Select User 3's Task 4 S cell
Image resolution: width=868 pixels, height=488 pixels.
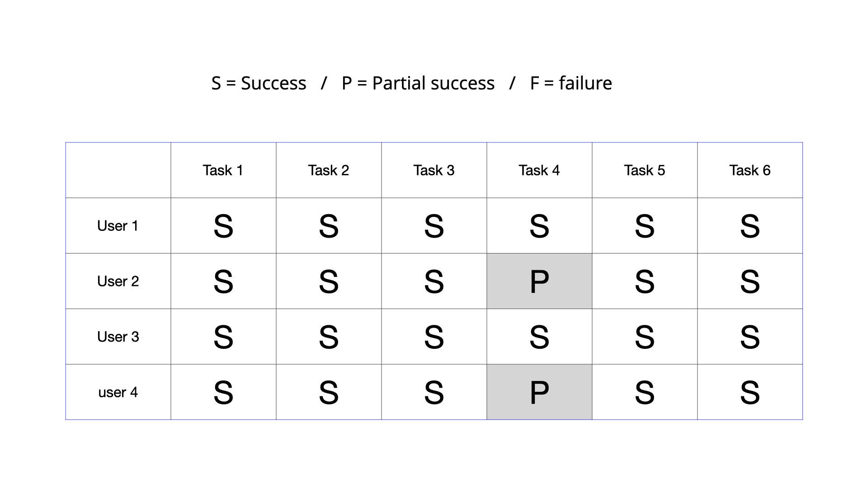pos(539,337)
